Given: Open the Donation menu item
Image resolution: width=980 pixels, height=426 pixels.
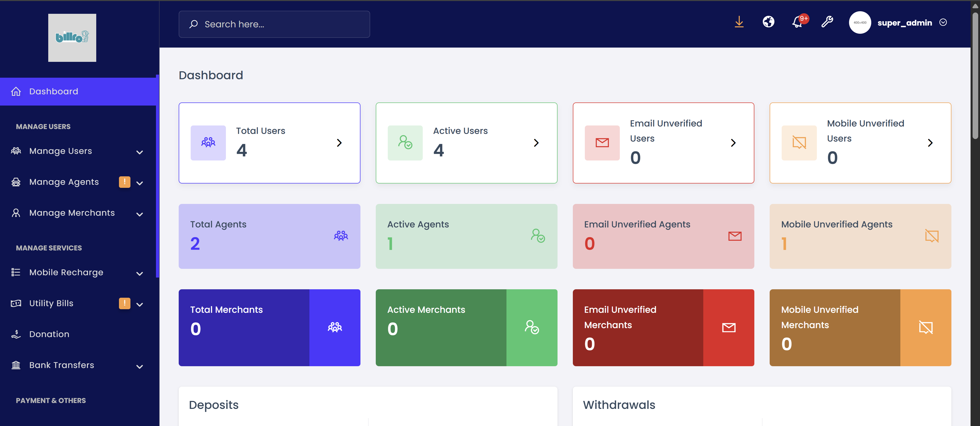Looking at the screenshot, I should tap(50, 334).
